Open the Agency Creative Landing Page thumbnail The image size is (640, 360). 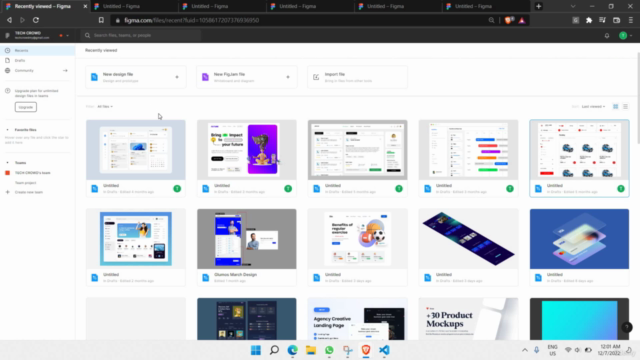357,319
